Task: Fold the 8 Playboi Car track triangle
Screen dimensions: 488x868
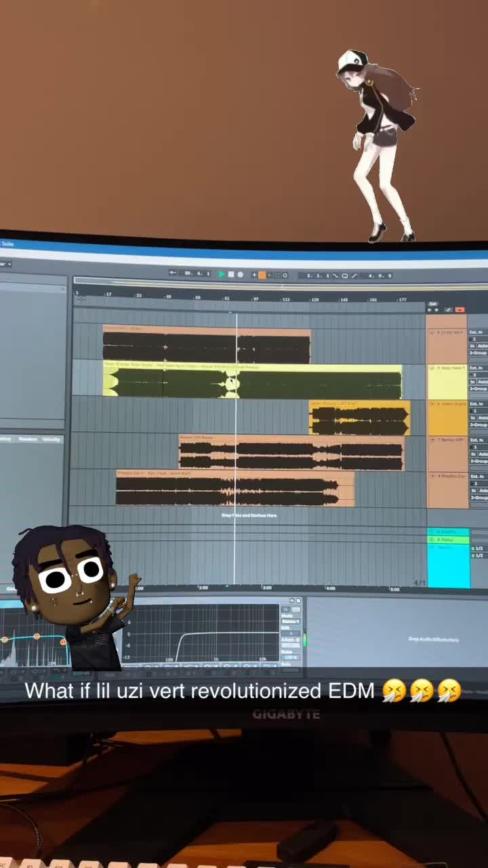Action: click(432, 477)
